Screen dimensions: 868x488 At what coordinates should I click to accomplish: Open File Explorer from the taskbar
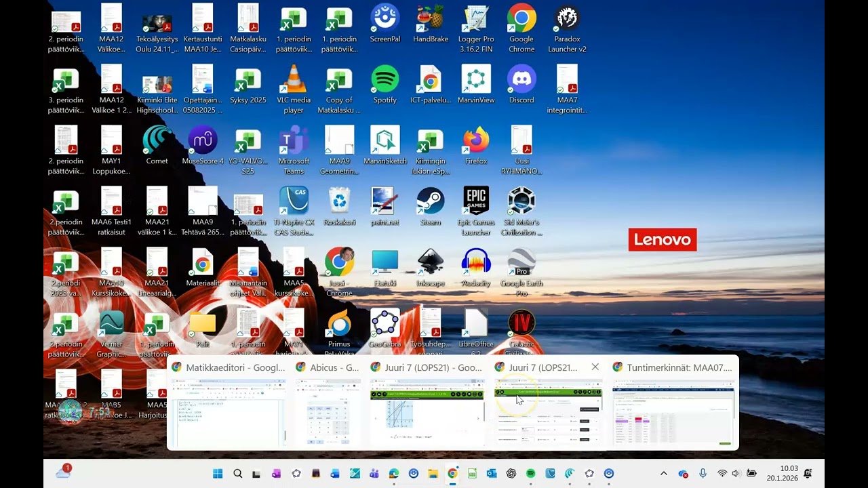click(433, 473)
